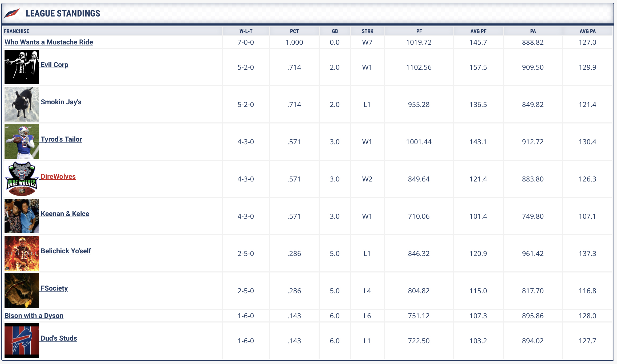
Task: Open Who Wants a Mustache Ride franchise
Action: 49,42
